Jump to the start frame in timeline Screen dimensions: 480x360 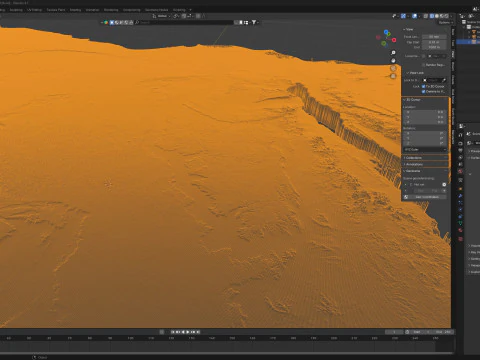coord(173,332)
